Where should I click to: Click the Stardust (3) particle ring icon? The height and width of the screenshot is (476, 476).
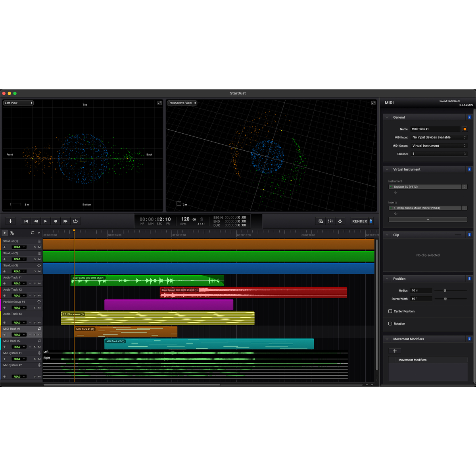pos(39,265)
